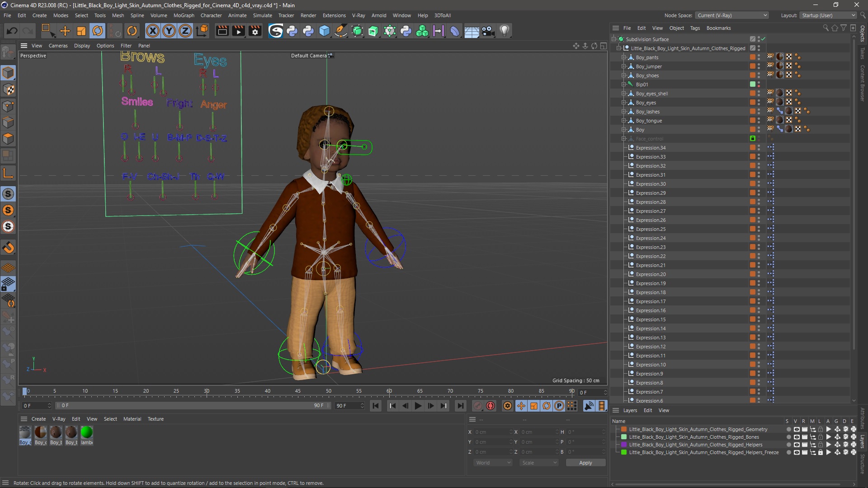Open Object Manager Tags menu

point(695,28)
